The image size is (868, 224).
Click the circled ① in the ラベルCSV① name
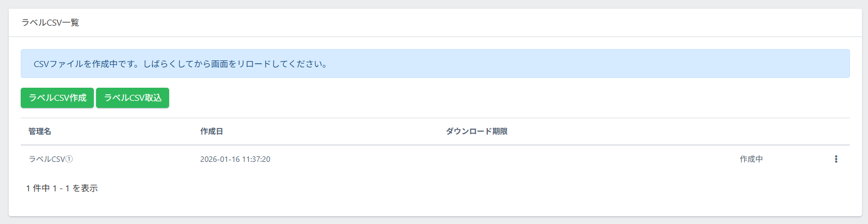click(69, 159)
